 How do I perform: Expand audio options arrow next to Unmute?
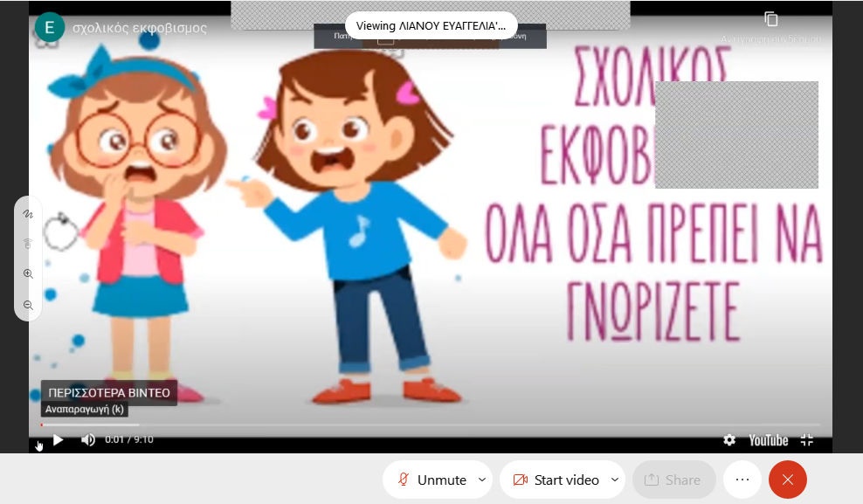click(x=482, y=480)
